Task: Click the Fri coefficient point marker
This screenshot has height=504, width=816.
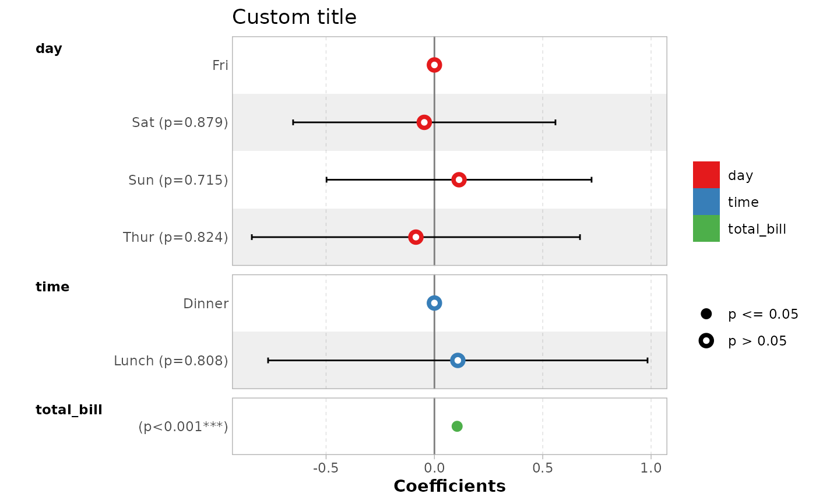Action: point(434,65)
